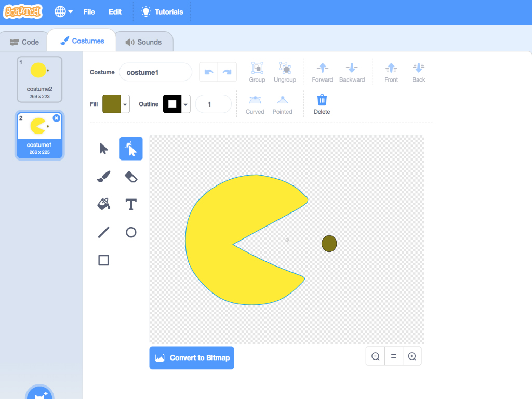Select the Brush tool

coord(103,177)
